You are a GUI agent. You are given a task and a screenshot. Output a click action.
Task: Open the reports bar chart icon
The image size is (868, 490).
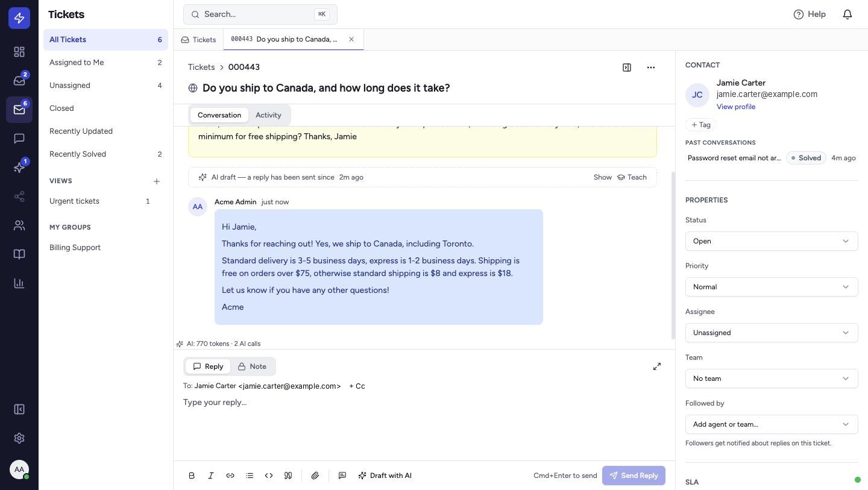tap(19, 283)
